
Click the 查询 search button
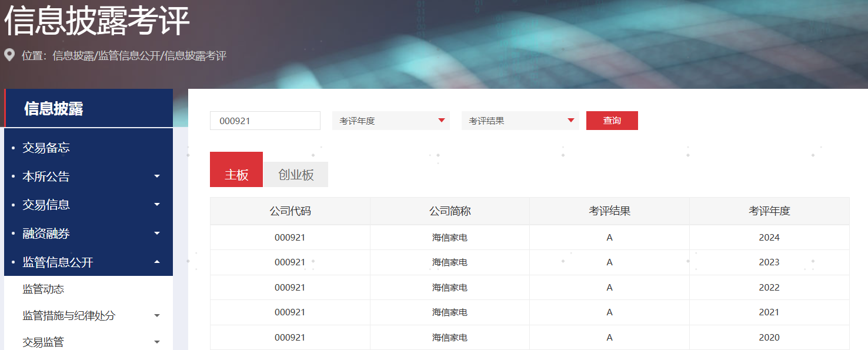click(612, 121)
